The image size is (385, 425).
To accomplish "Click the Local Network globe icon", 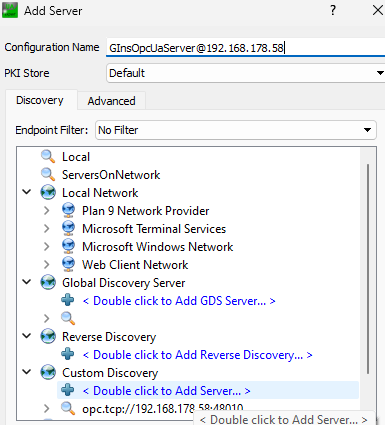I will point(48,192).
